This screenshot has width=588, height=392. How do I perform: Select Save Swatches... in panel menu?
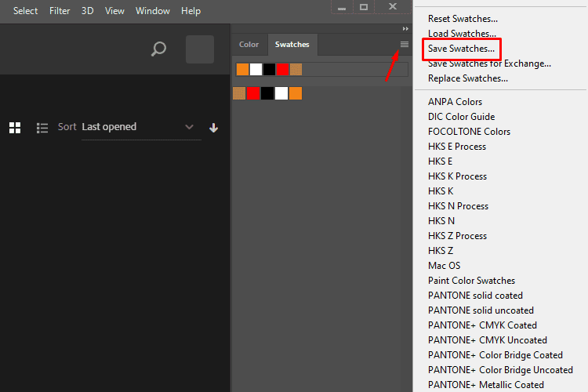click(461, 49)
